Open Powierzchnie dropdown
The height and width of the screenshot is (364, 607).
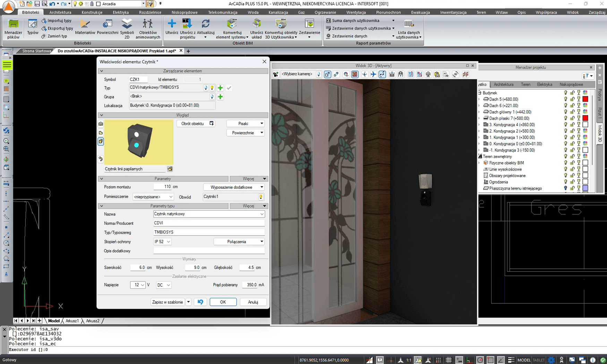(246, 133)
